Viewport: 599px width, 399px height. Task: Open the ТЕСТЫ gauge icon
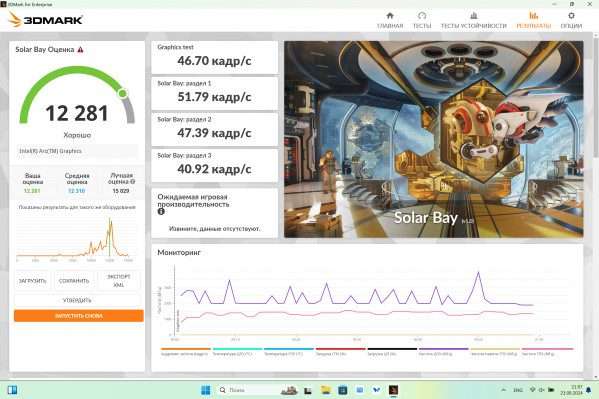click(x=422, y=16)
